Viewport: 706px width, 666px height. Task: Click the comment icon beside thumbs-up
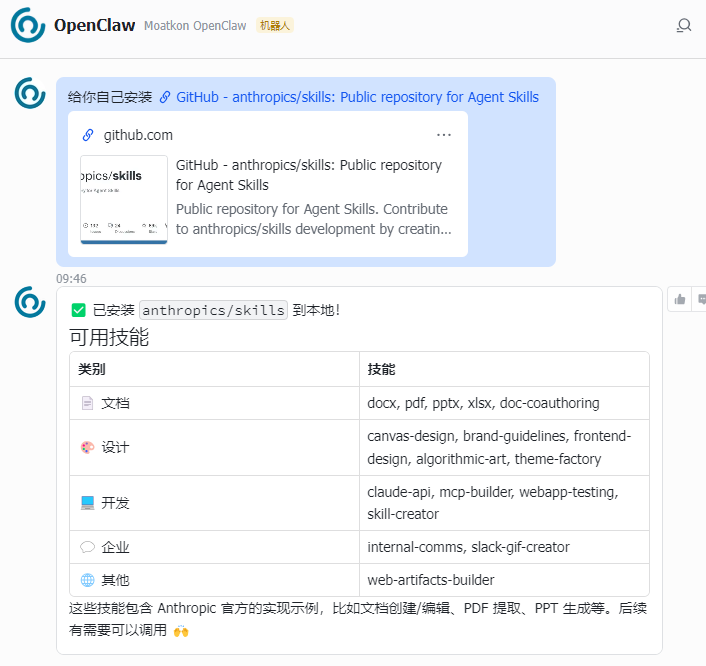701,299
